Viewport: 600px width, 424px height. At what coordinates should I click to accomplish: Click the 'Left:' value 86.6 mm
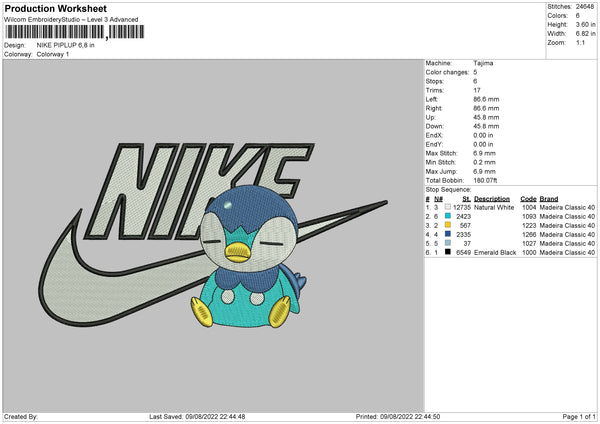[486, 99]
